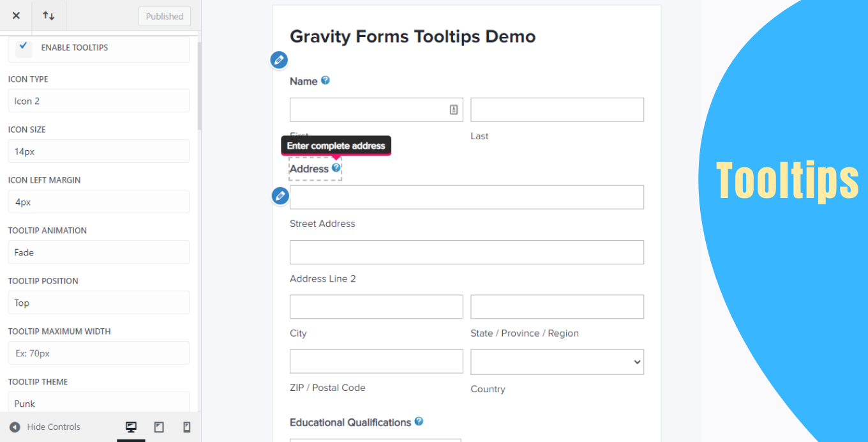Expand the Country select dropdown
868x442 pixels.
coord(557,362)
